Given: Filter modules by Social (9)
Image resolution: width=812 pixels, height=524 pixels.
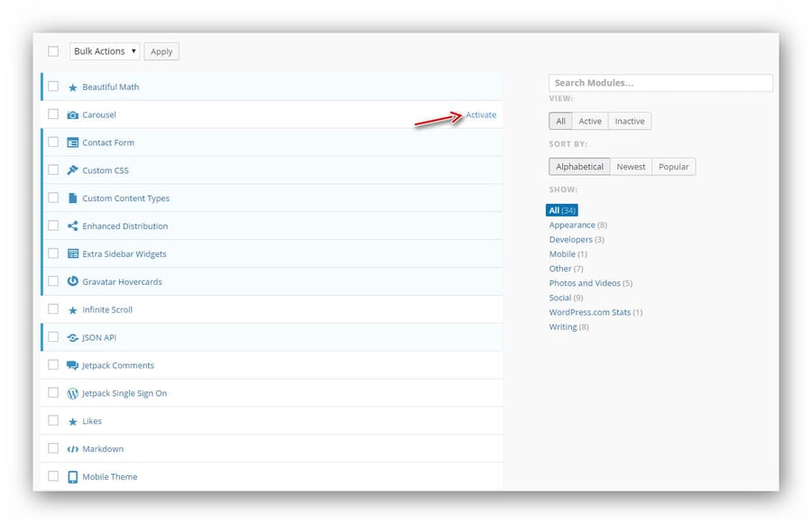Looking at the screenshot, I should (566, 298).
